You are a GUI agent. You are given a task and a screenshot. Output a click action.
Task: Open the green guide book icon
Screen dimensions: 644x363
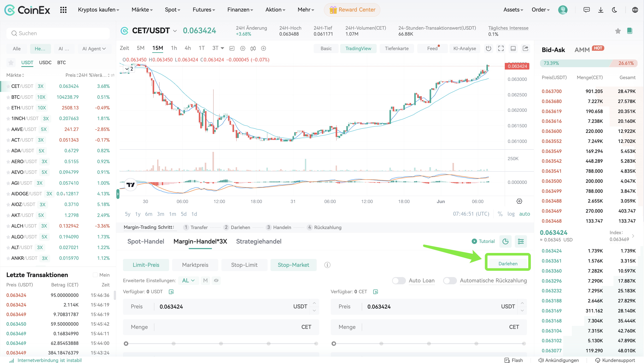coord(629,31)
